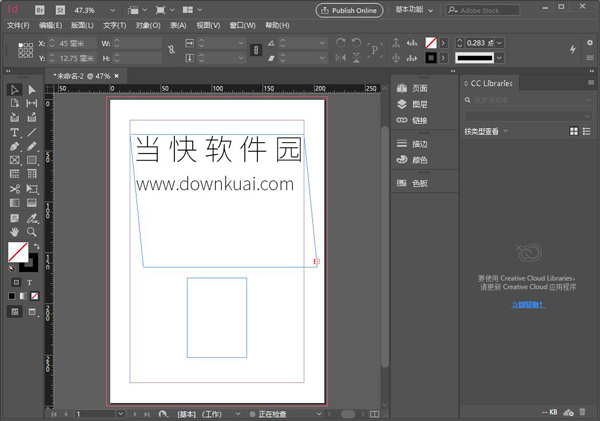Open the 色板 swatches panel
600x421 pixels.
tap(412, 183)
